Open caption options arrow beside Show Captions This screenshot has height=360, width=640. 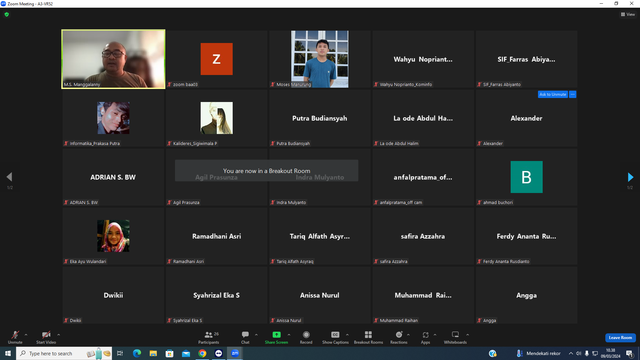click(x=347, y=335)
